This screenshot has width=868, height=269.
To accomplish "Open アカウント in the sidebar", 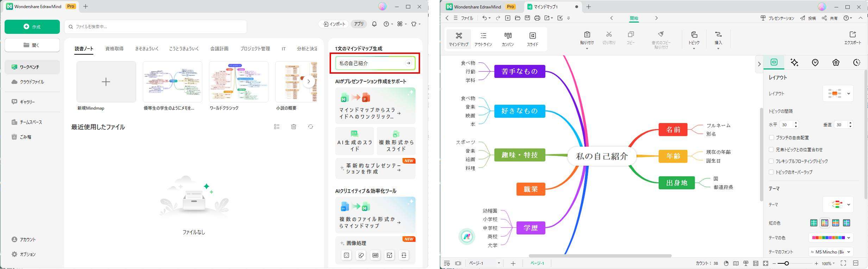I will coord(32,239).
